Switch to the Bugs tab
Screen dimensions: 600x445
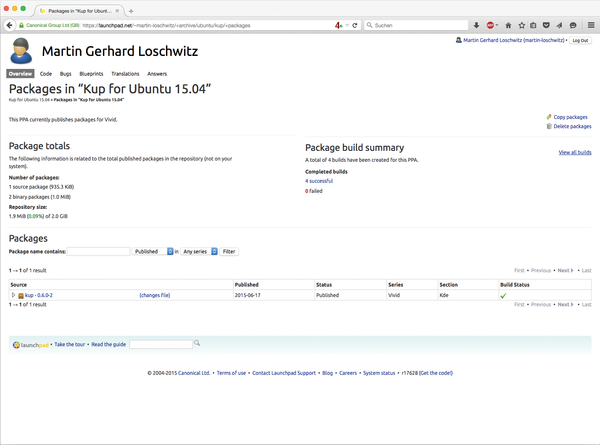(65, 73)
